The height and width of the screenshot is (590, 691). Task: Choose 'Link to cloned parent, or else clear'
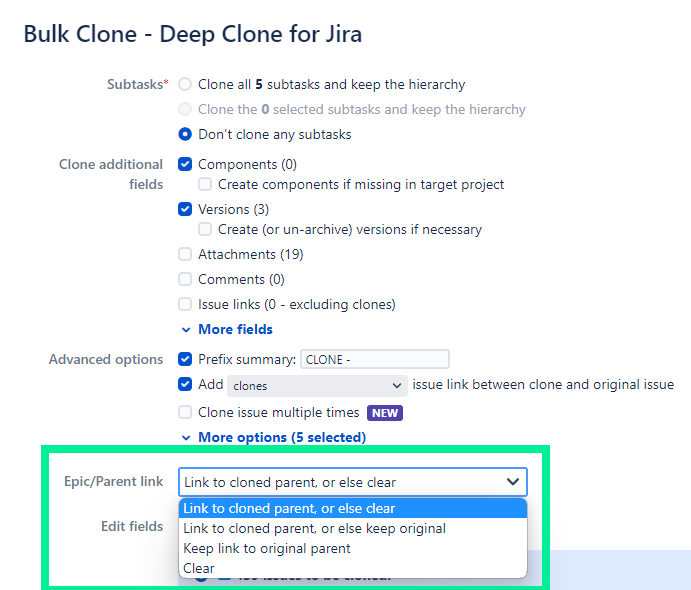point(353,508)
